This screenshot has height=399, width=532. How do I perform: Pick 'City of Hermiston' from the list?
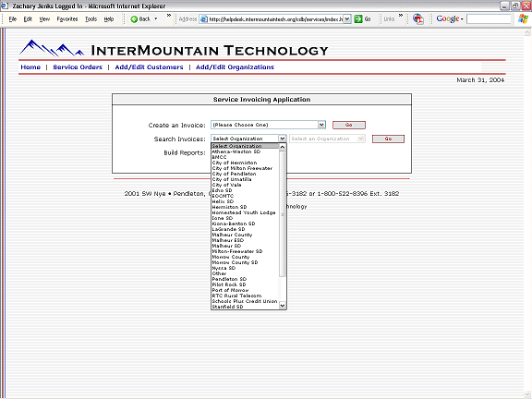click(245, 163)
